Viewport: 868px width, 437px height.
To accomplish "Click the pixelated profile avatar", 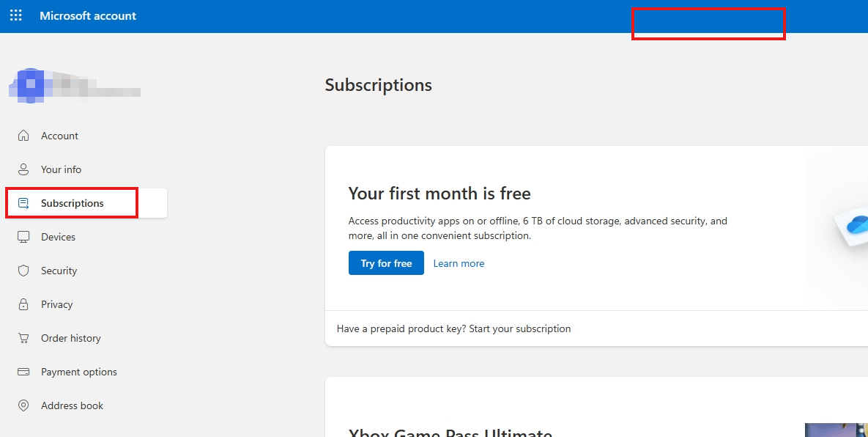I will (31, 86).
